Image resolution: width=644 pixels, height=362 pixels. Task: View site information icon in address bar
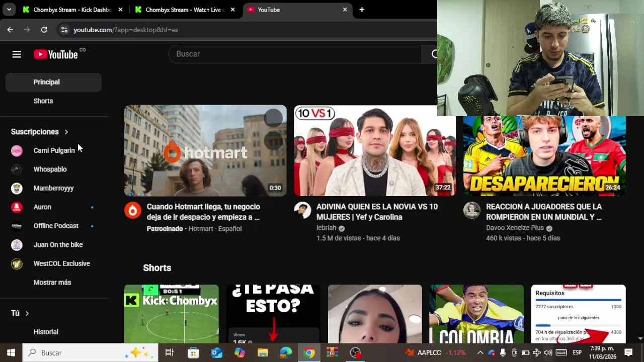tap(64, 30)
